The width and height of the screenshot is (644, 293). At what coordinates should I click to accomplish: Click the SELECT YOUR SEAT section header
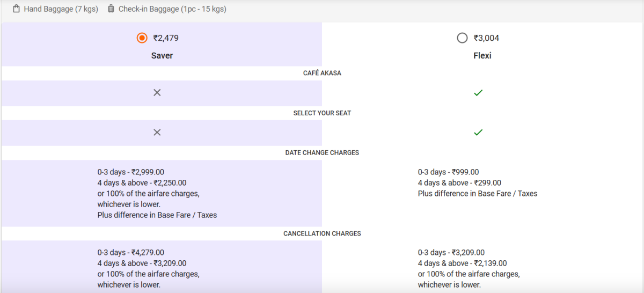[322, 113]
